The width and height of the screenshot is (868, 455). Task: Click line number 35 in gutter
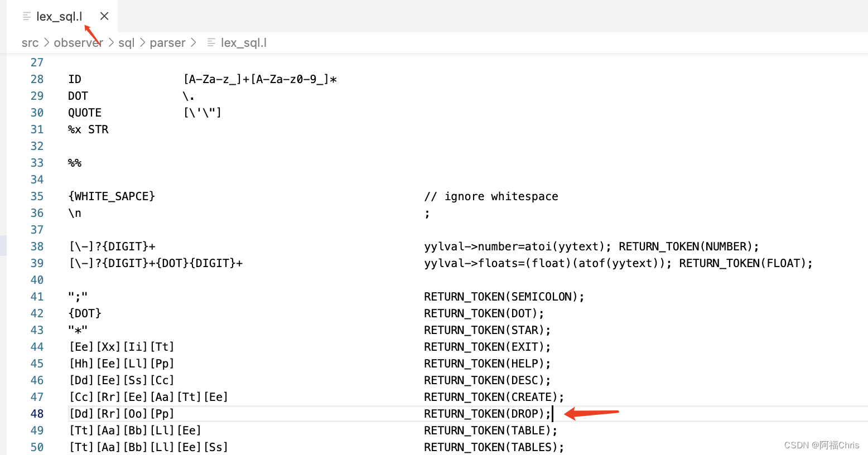[37, 196]
